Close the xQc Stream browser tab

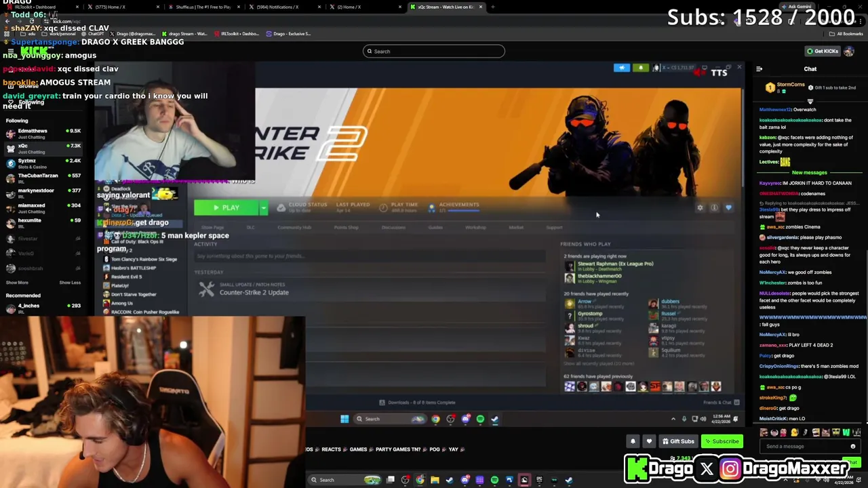481,7
